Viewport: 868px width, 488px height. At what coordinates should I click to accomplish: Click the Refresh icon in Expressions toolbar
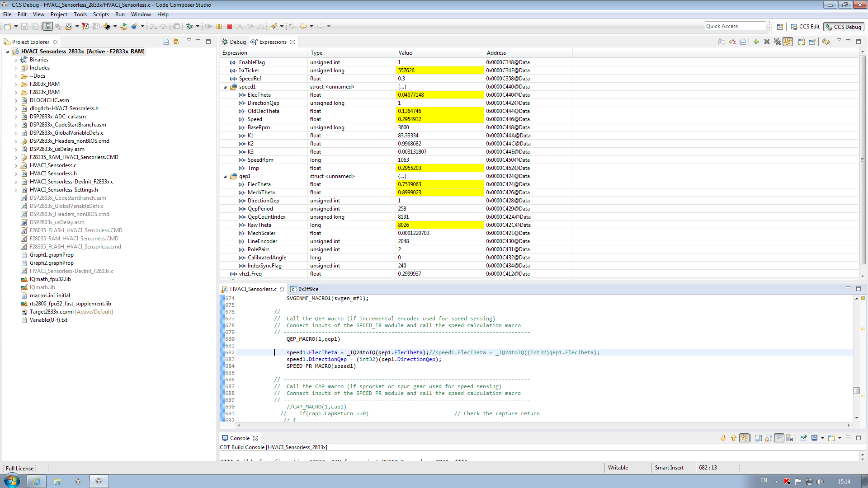[826, 42]
